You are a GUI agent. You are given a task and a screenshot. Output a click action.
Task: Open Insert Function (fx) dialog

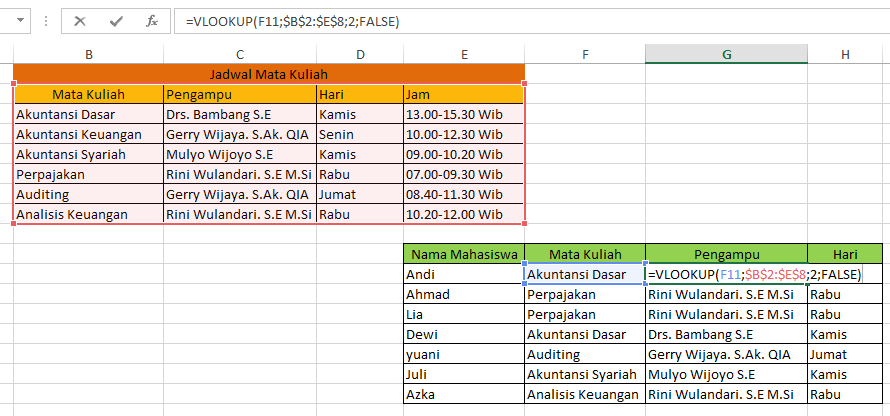coord(152,21)
